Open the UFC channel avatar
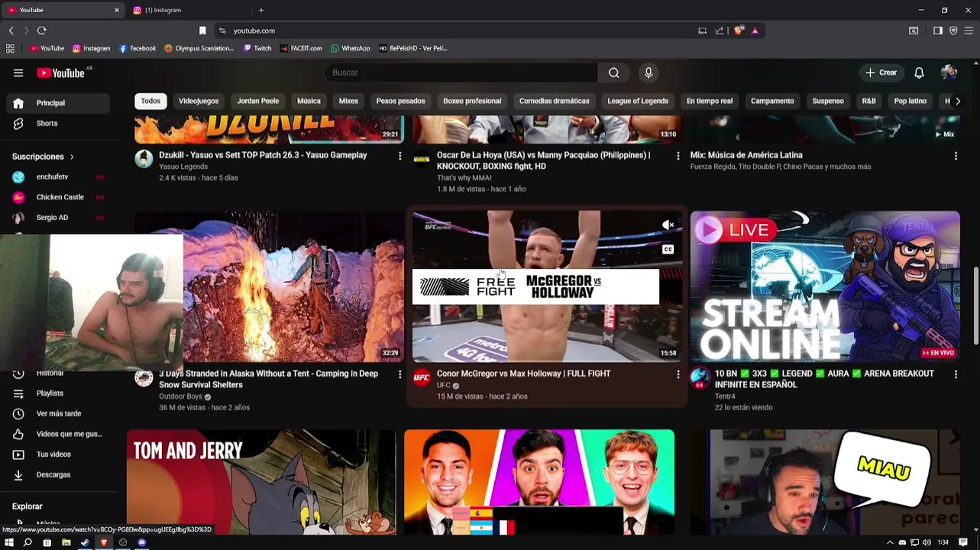This screenshot has height=550, width=980. 422,378
